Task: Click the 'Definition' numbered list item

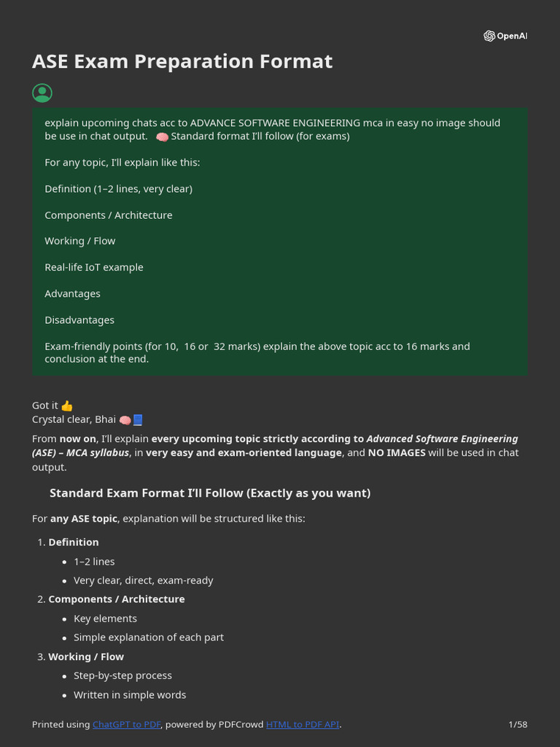Action: [x=74, y=542]
